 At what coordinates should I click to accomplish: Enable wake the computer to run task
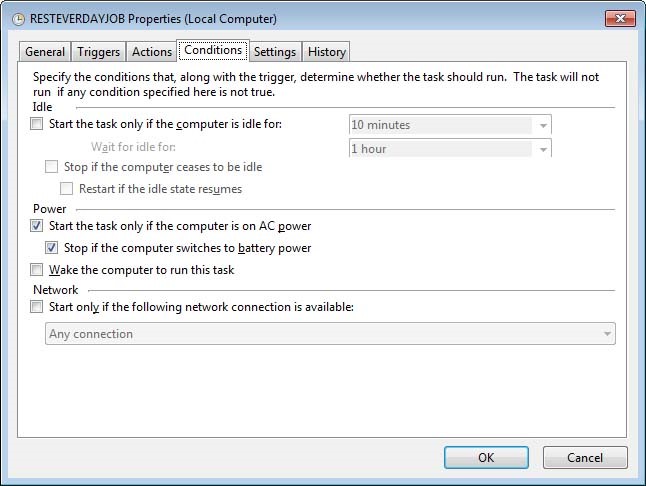pyautogui.click(x=37, y=270)
